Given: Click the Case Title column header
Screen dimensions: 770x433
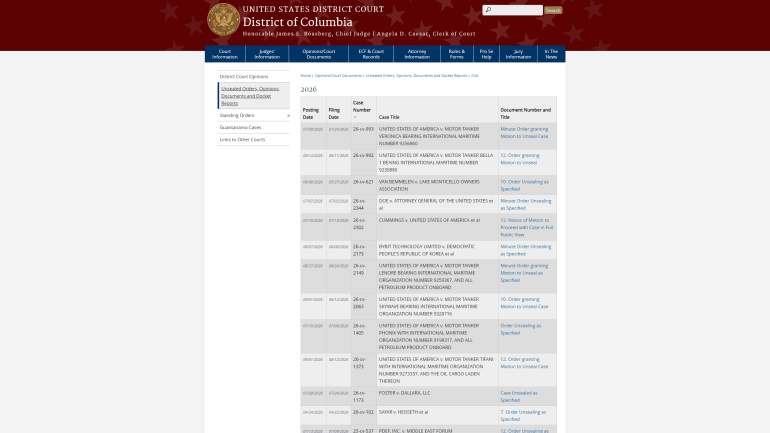Looking at the screenshot, I should point(389,117).
